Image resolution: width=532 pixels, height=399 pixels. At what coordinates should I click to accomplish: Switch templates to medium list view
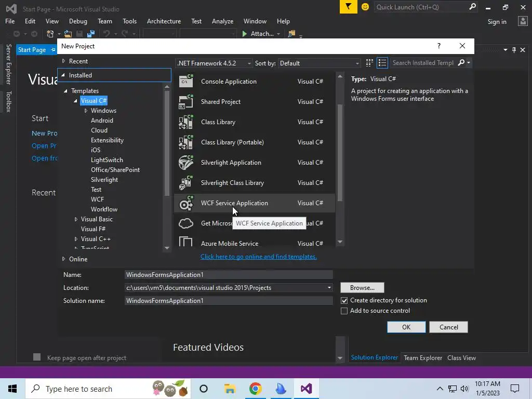(382, 63)
